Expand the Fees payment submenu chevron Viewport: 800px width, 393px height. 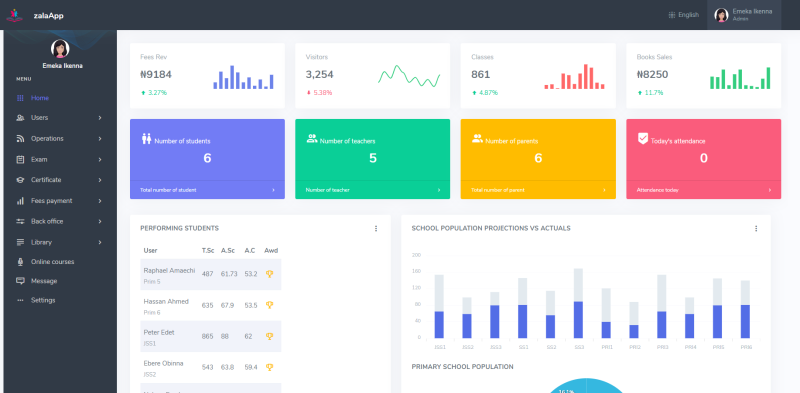click(100, 201)
